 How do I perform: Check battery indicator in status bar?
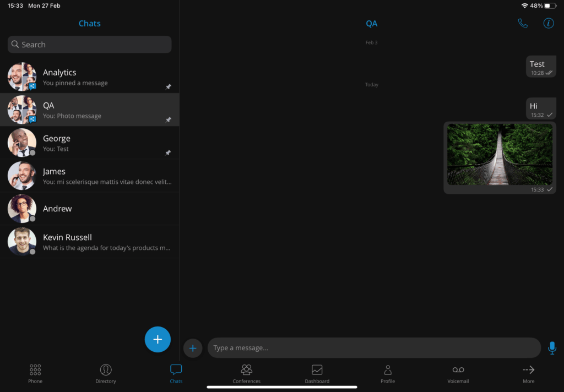(550, 6)
